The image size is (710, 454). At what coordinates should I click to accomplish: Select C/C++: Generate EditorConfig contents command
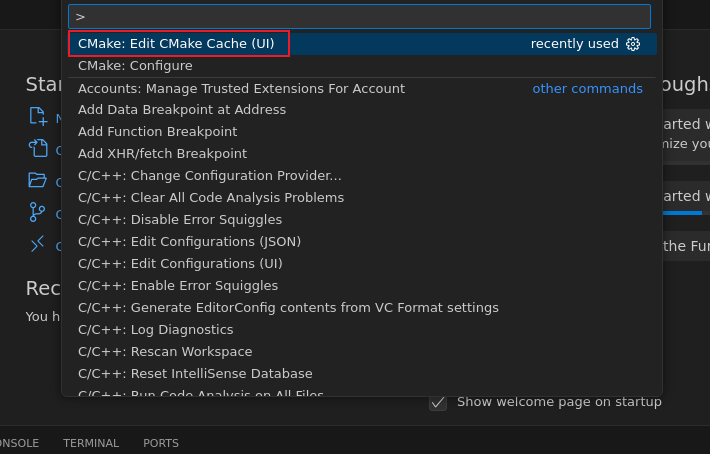[x=362, y=308]
